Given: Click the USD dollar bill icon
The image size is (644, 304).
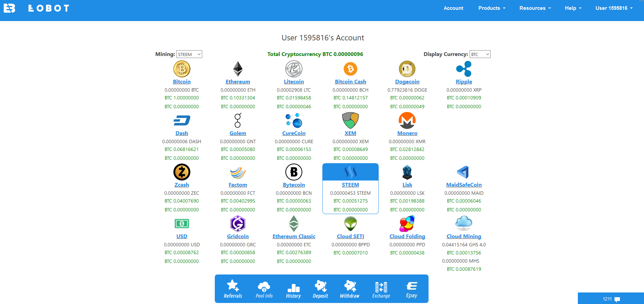Looking at the screenshot, I should [x=182, y=224].
